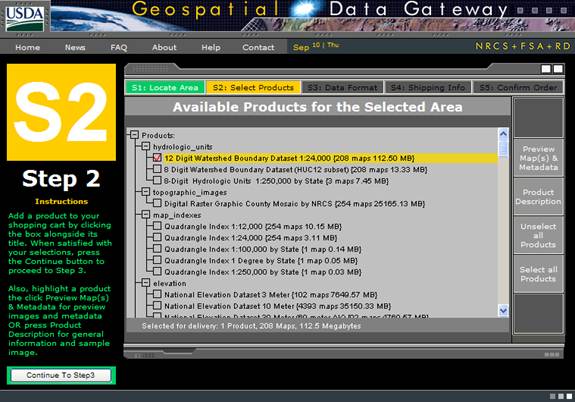Switch to S1: Locate Area tab
The height and width of the screenshot is (402, 575).
[x=165, y=88]
